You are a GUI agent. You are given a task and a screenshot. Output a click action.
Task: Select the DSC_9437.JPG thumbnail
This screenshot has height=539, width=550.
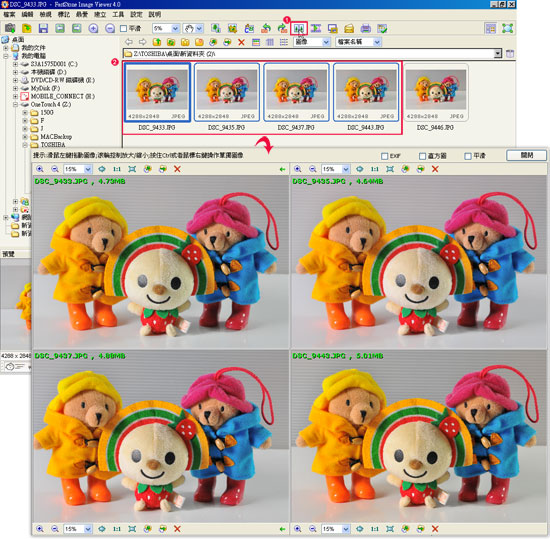coord(296,93)
